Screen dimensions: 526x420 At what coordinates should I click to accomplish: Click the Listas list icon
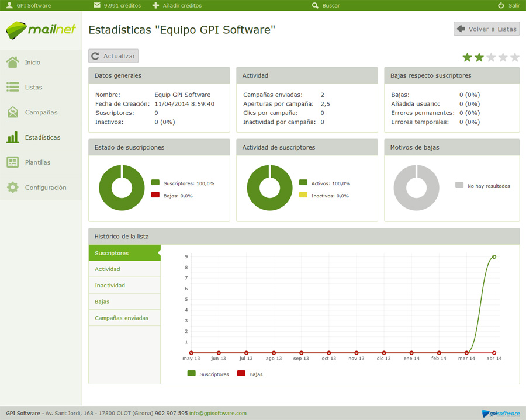point(13,87)
